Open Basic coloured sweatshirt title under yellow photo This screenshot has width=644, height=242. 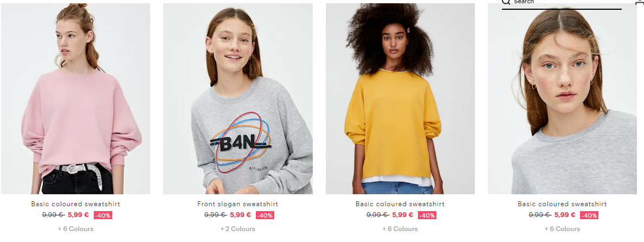tap(400, 204)
